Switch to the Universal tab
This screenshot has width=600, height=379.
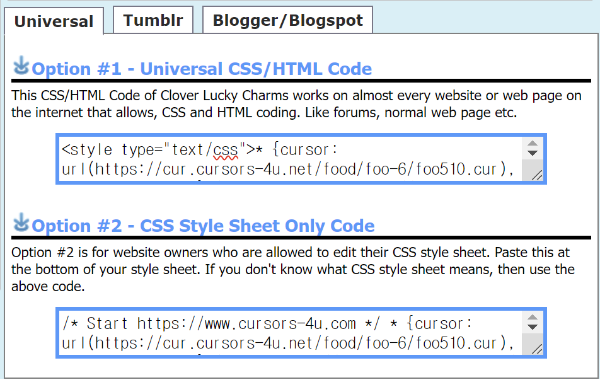(54, 21)
